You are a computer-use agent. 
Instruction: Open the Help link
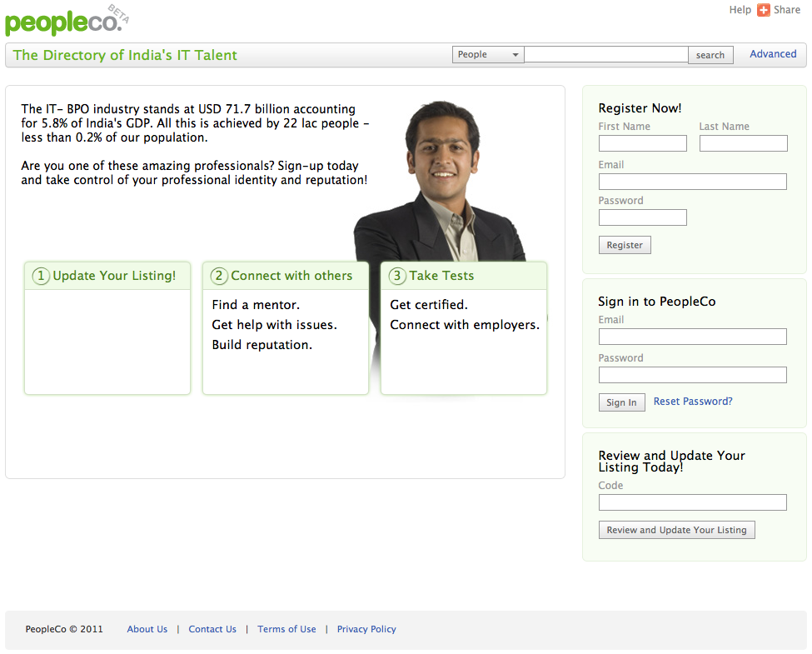740,10
